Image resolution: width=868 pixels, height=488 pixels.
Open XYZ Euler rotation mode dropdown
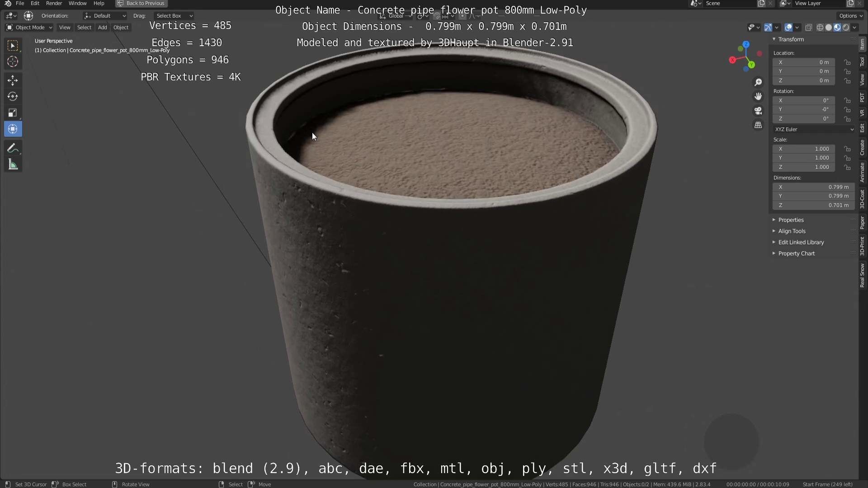click(x=813, y=129)
